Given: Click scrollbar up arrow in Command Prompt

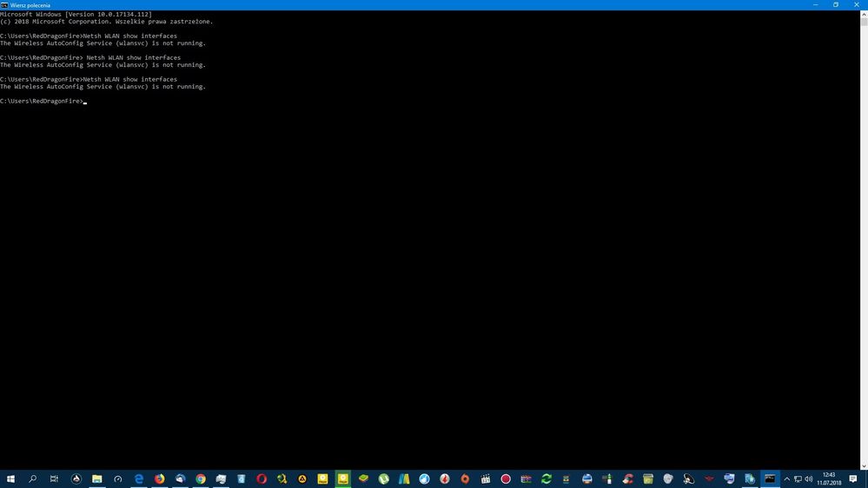Looking at the screenshot, I should coord(864,14).
